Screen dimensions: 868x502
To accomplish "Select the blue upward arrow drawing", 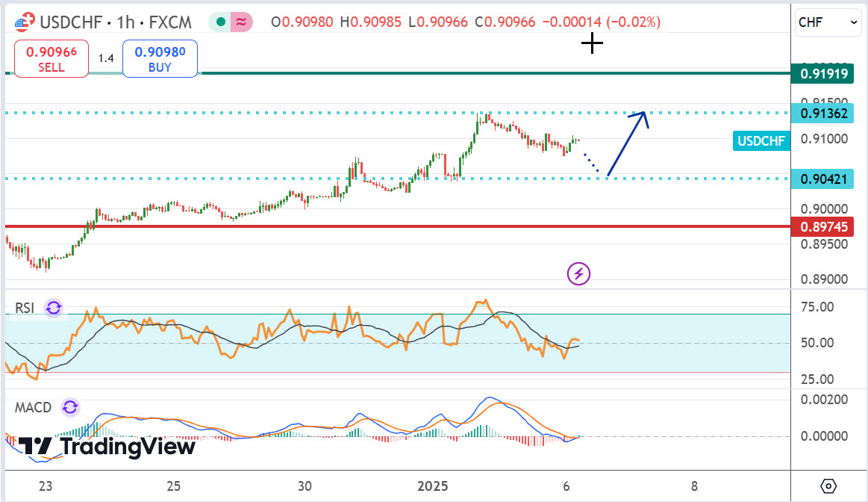I will coord(627,142).
